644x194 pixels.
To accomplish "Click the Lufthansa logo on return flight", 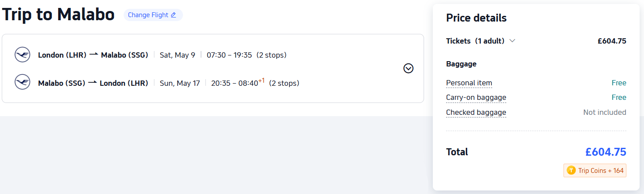I will tap(22, 82).
